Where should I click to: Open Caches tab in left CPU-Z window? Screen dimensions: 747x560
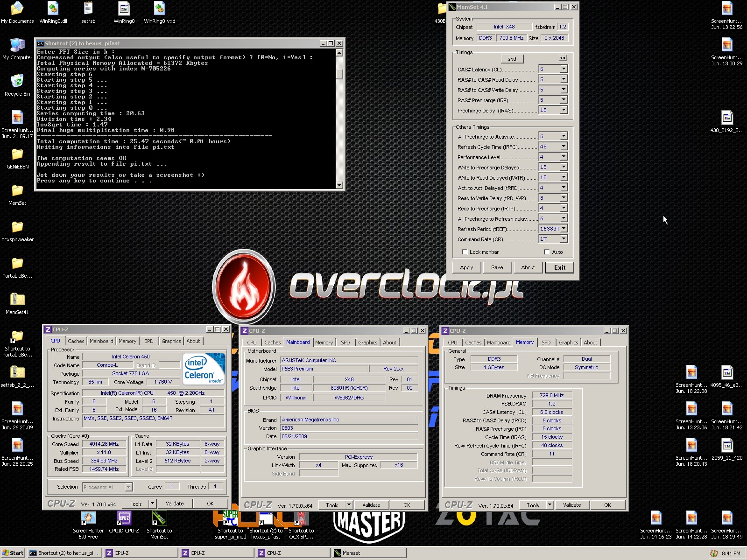(x=76, y=341)
